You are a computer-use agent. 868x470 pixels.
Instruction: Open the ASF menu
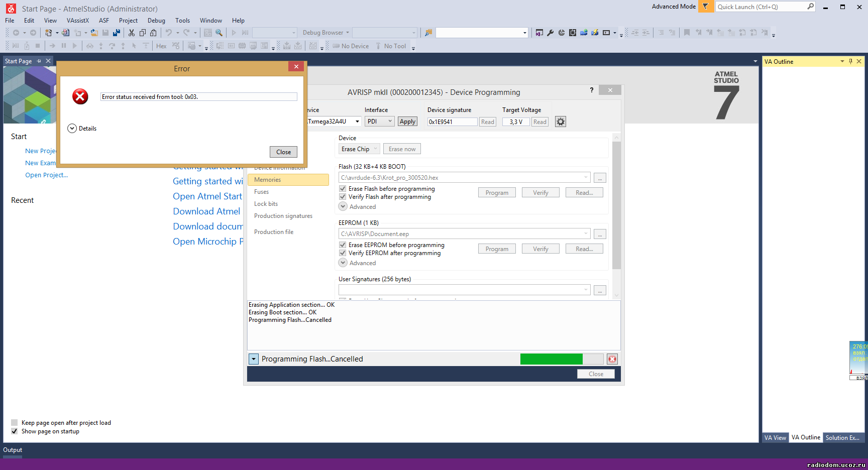(x=104, y=21)
